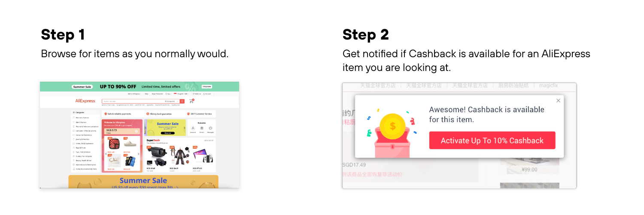Click VIEW MORE link in SuperDeals
The width and height of the screenshot is (644, 215).
pos(209,140)
